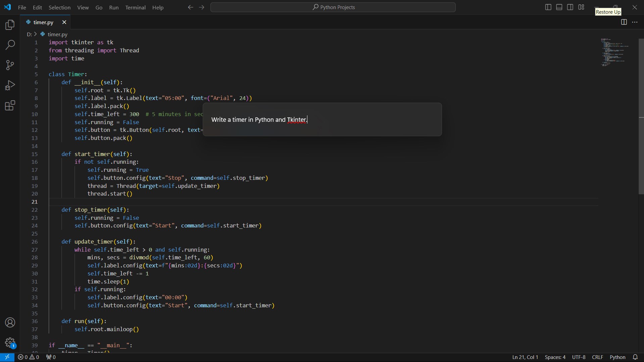
Task: Select the Python language mode selector
Action: coord(617,357)
